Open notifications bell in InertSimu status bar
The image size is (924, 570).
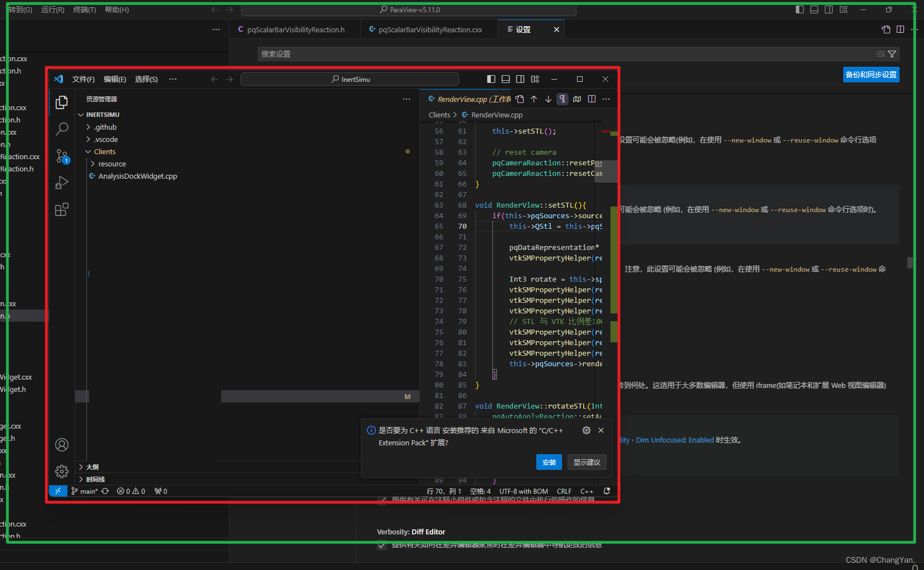tap(607, 491)
